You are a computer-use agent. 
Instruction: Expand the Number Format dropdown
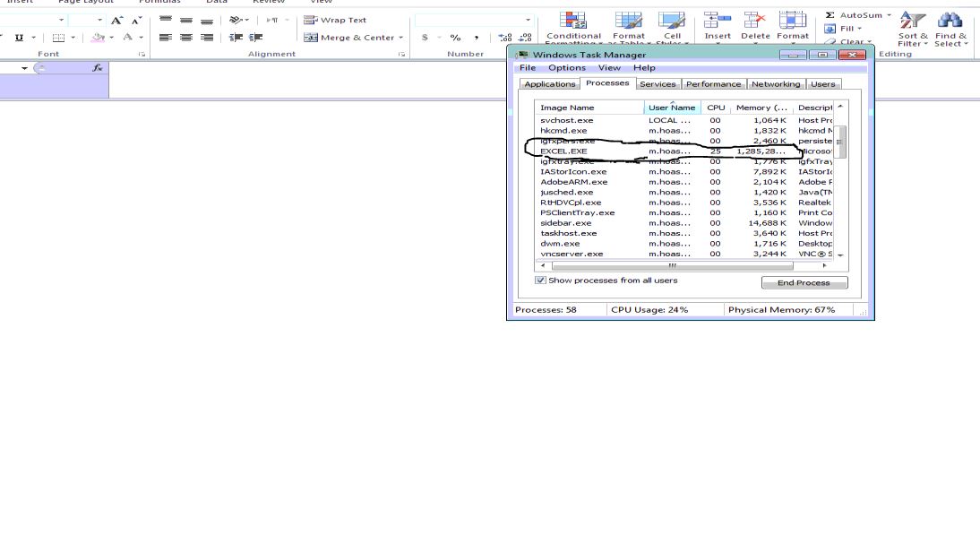point(529,20)
